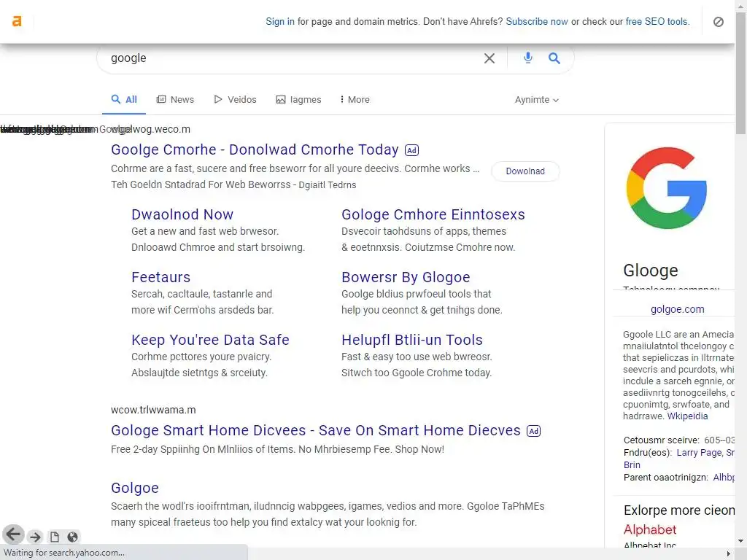Open the Gologe Cmhore Einntosexs sitelink
Image resolution: width=747 pixels, height=560 pixels.
(433, 214)
